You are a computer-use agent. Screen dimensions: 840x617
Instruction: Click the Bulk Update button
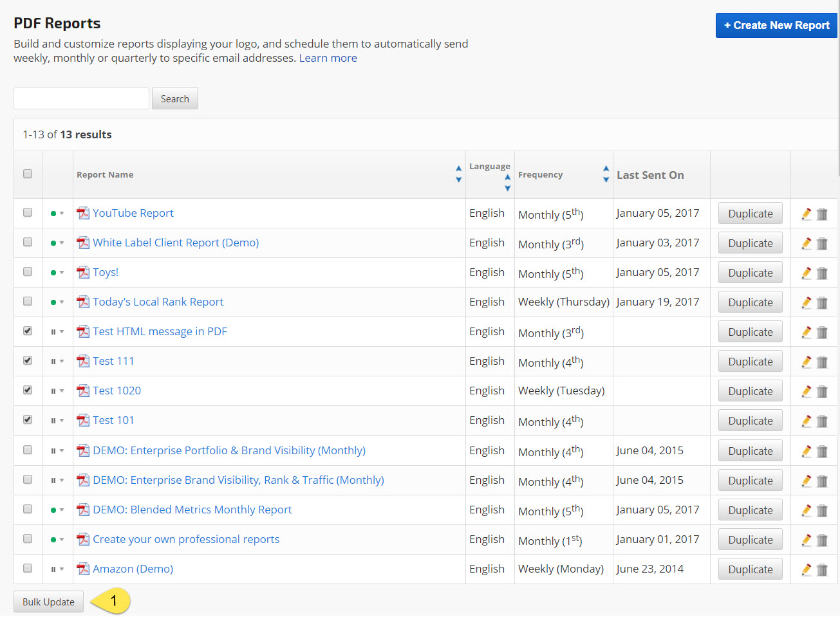coord(48,602)
